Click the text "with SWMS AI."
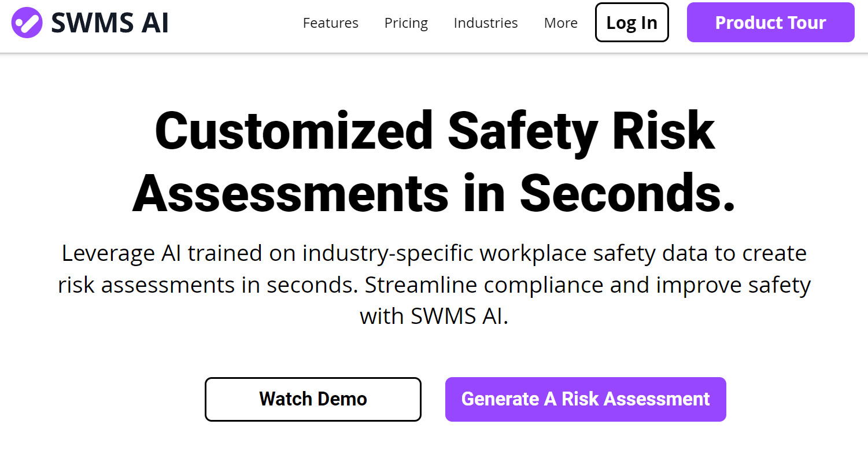The image size is (868, 461). (x=434, y=316)
